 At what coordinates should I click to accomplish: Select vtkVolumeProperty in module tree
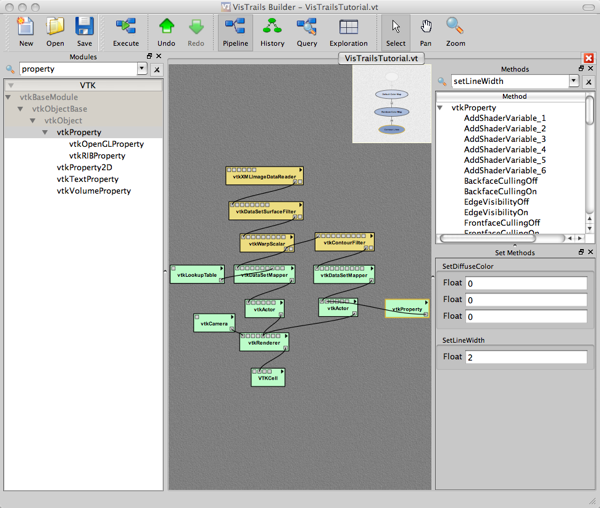coord(94,191)
